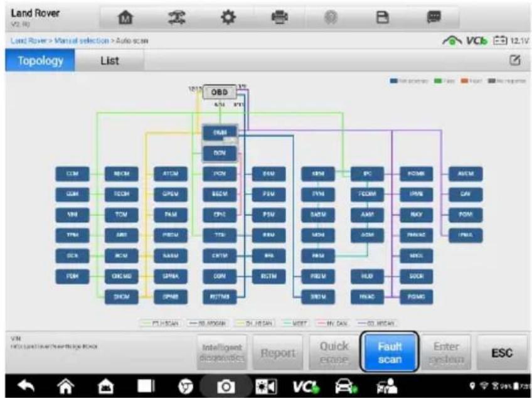532x398 pixels.
Task: Open settings gear in top toolbar
Action: point(228,18)
